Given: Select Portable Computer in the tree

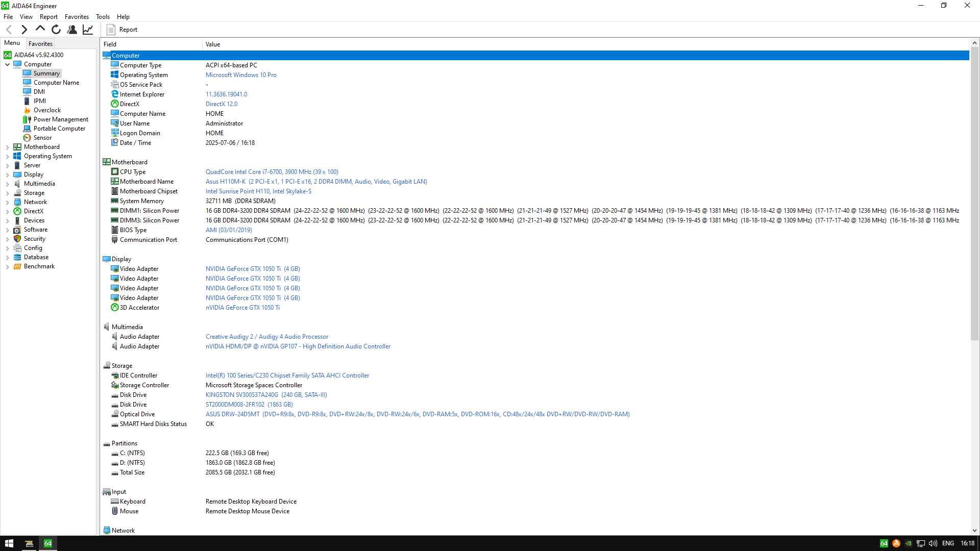Looking at the screenshot, I should coord(59,129).
